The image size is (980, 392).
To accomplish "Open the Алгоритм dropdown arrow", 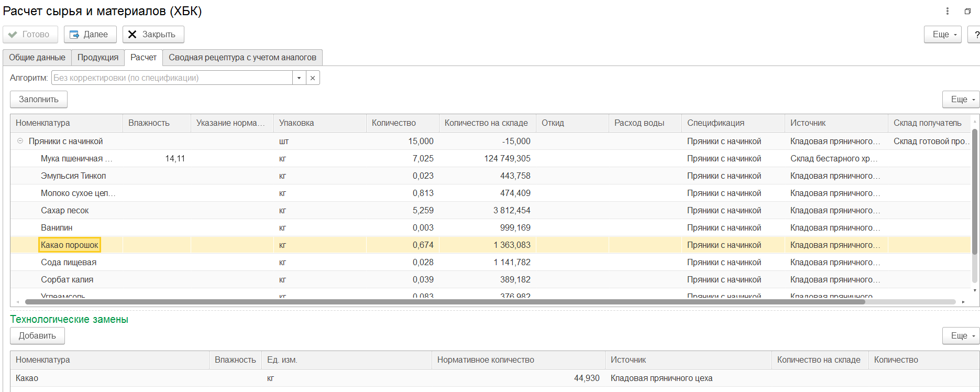I will 299,78.
